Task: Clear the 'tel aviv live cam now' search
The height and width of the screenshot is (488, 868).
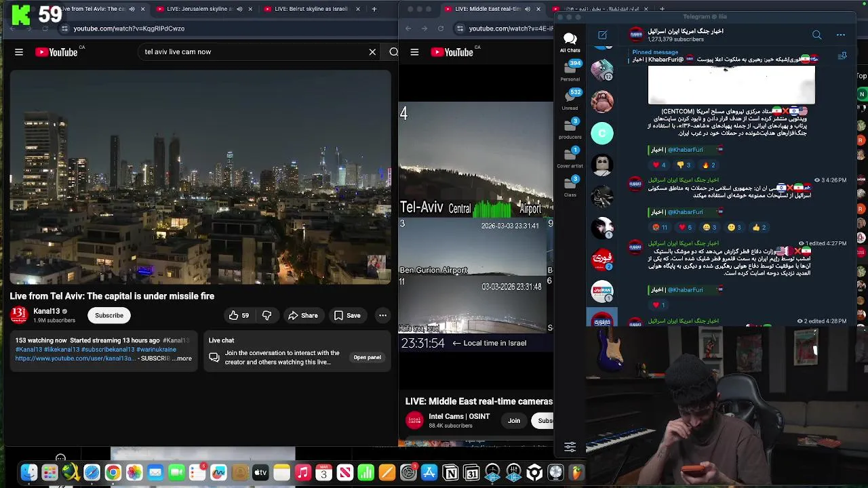Action: [372, 52]
